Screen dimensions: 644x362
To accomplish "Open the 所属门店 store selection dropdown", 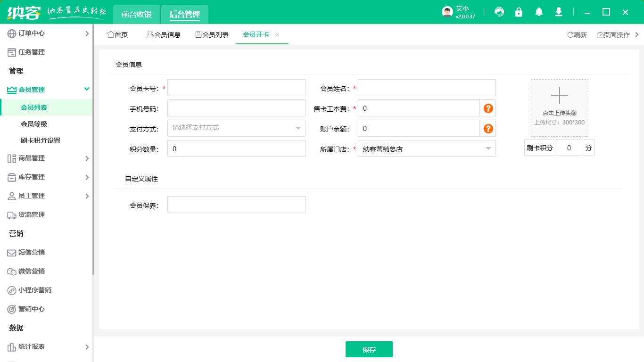I will (x=426, y=148).
